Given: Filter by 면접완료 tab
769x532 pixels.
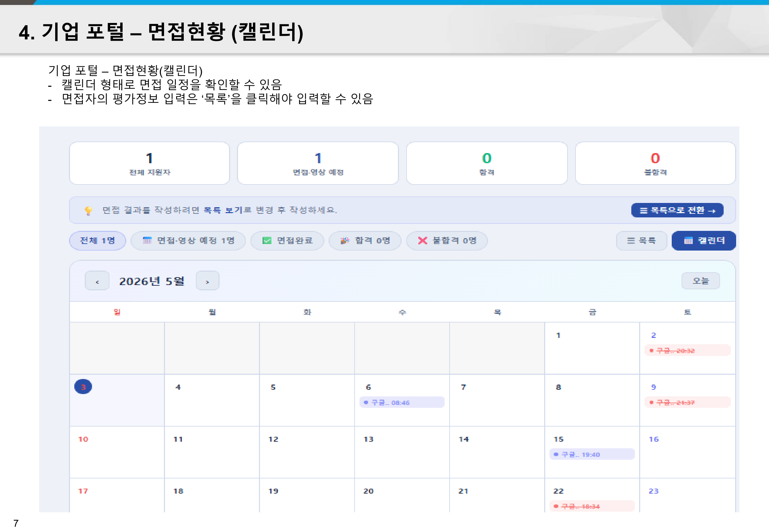Looking at the screenshot, I should 287,240.
